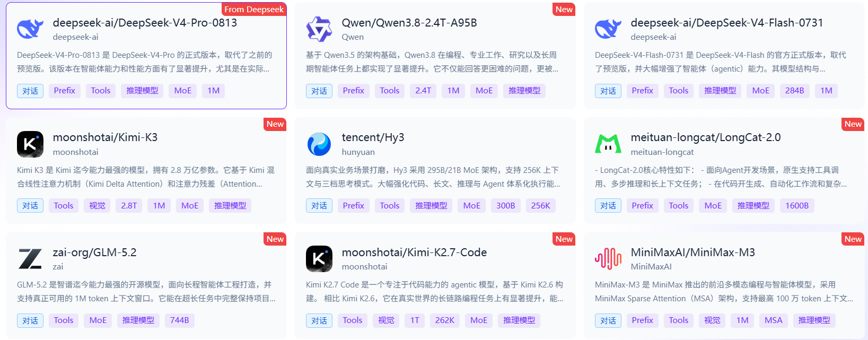Click Tools tag on Qwen3.8 card

[x=390, y=91]
